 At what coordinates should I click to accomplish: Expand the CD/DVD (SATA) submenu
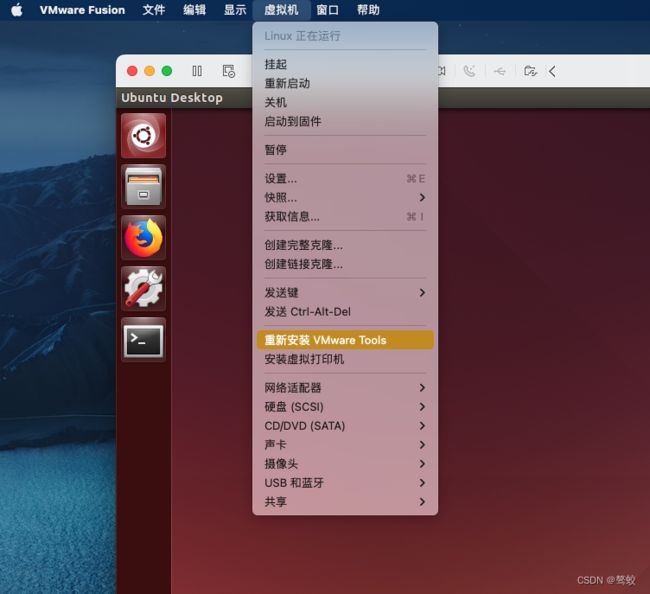click(345, 426)
